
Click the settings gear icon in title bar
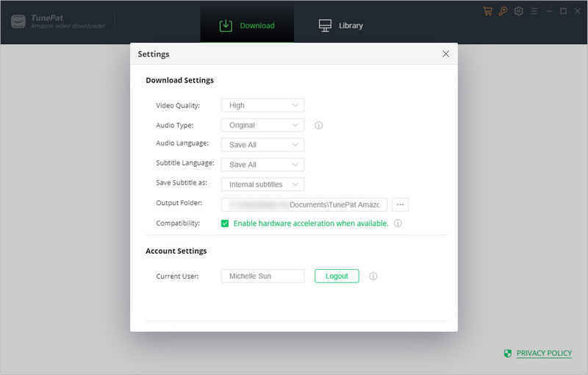click(x=519, y=11)
